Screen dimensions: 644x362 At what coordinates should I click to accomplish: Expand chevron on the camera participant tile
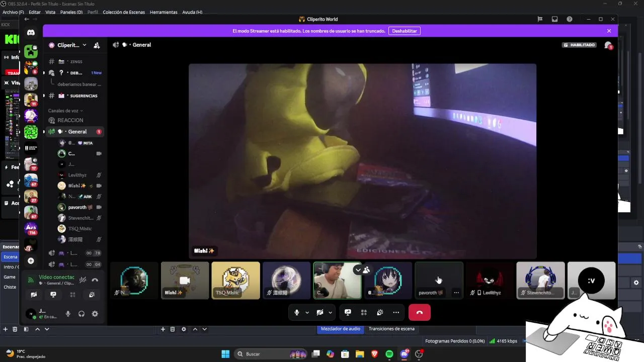358,270
